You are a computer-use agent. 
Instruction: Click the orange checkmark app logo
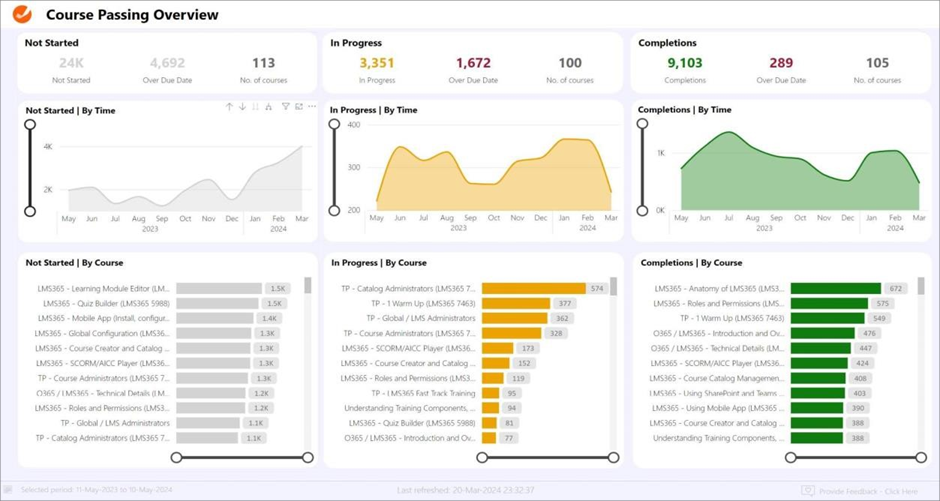point(22,15)
